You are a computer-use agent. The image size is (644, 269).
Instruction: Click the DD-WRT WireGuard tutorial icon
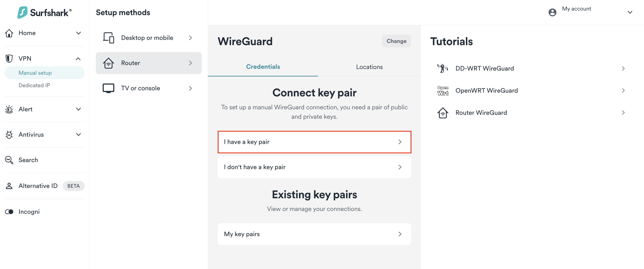tap(443, 68)
